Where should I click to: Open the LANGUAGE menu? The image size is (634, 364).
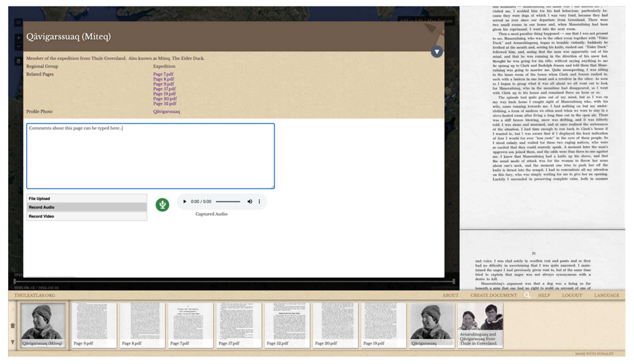pyautogui.click(x=607, y=295)
